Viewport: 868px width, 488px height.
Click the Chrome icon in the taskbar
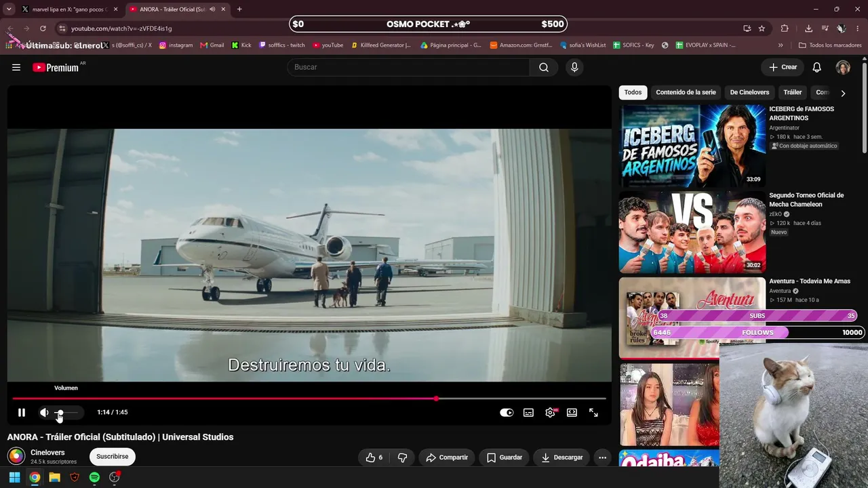click(x=35, y=477)
